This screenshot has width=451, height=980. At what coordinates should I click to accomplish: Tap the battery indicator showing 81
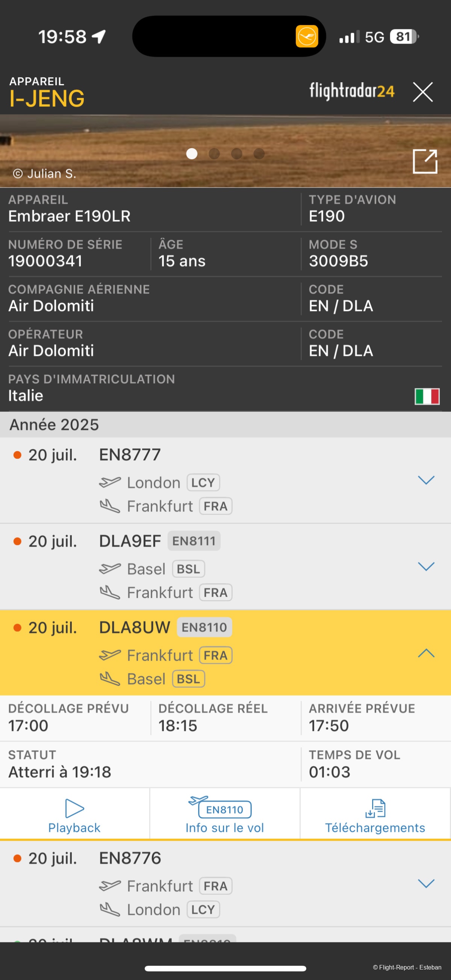coord(404,37)
